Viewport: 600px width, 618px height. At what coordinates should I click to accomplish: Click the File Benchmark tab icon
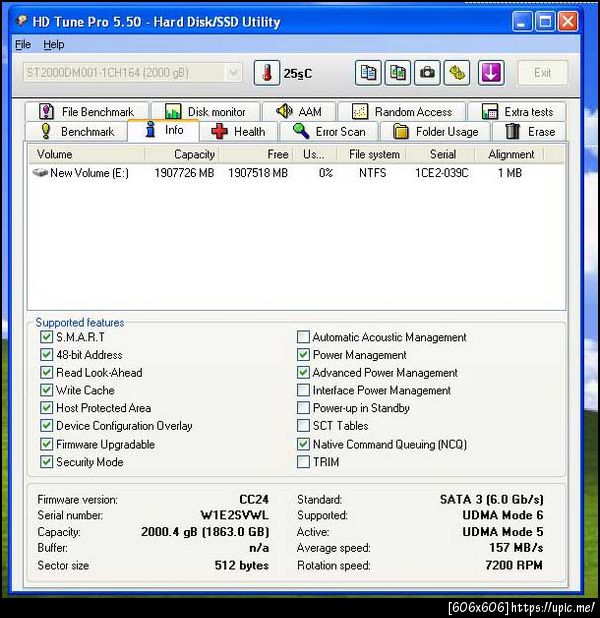[47, 112]
